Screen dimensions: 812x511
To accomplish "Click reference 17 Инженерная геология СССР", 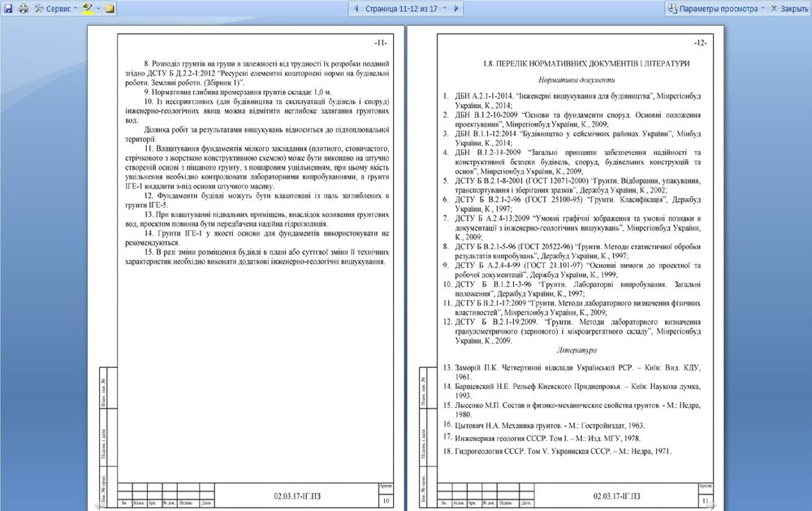I will coord(542,438).
